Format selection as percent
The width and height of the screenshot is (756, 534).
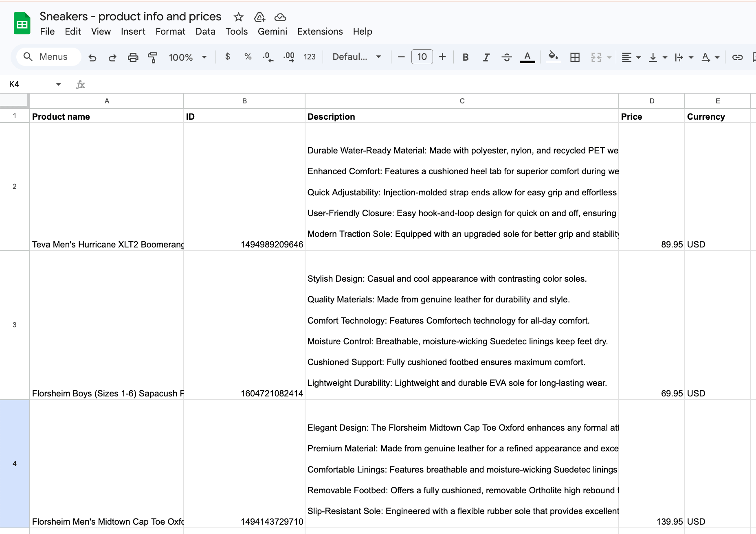(247, 57)
